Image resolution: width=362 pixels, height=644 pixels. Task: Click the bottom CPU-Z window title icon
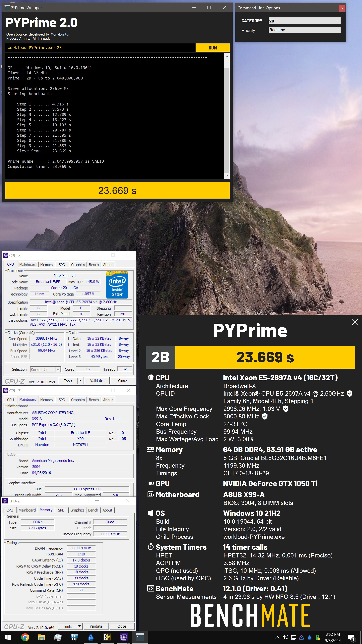[x=5, y=501]
